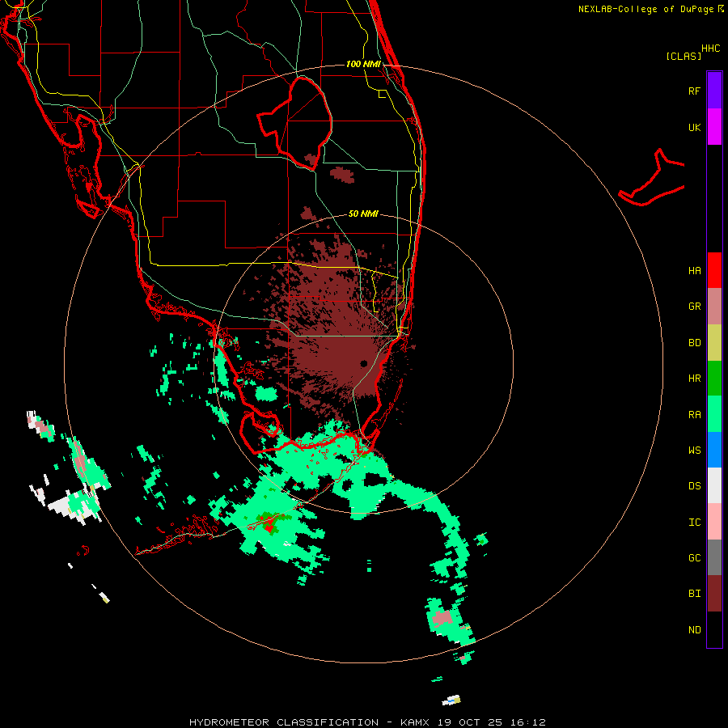Click the black ND no data swatch

[714, 629]
